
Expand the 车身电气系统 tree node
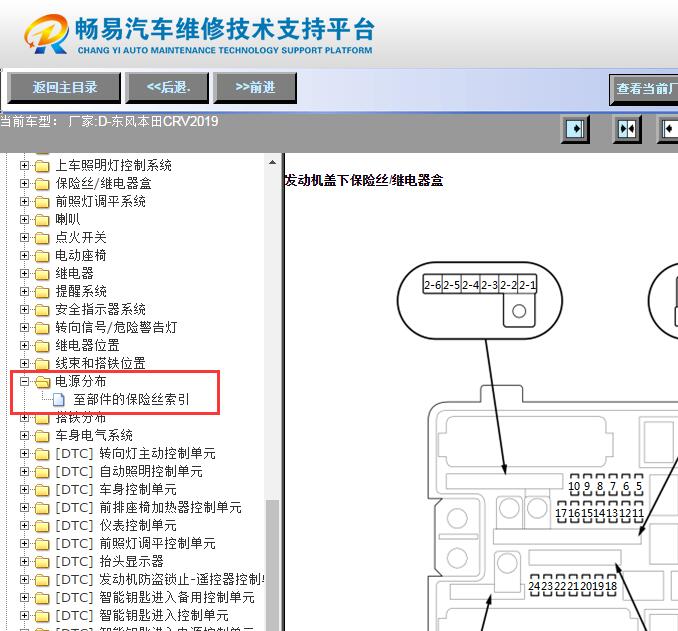[x=25, y=436]
